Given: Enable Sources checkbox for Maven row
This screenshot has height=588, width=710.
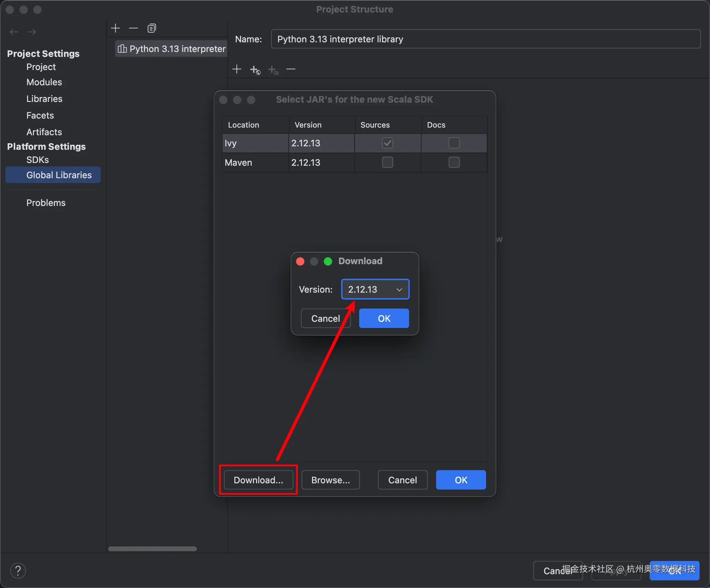Looking at the screenshot, I should point(387,162).
